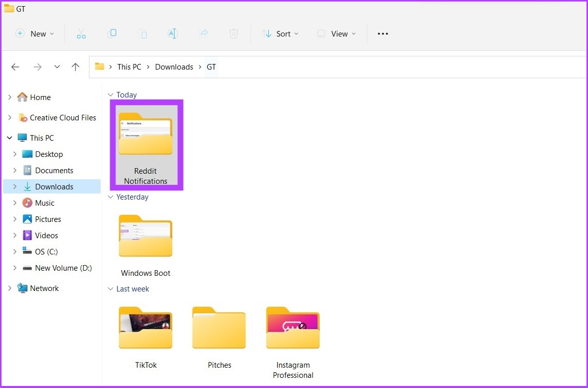Expand chevron after Downloads breadcrumb
The height and width of the screenshot is (388, 588).
[x=200, y=67]
